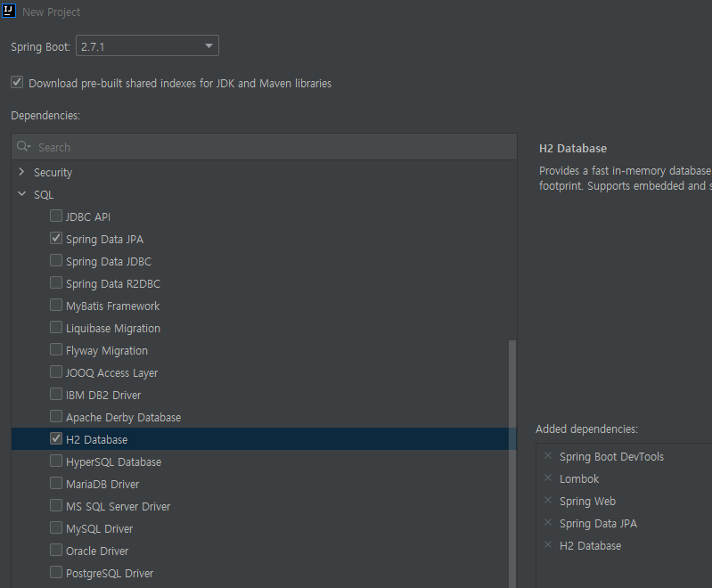The width and height of the screenshot is (712, 588).
Task: Check the Spring Data JDBC dependency
Action: (x=56, y=260)
